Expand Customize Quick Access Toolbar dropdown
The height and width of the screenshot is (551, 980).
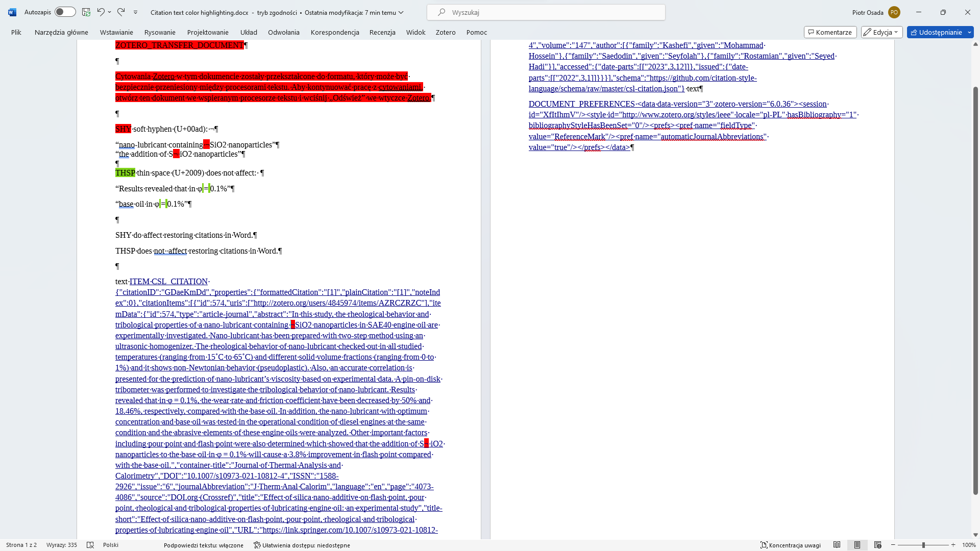(x=135, y=12)
